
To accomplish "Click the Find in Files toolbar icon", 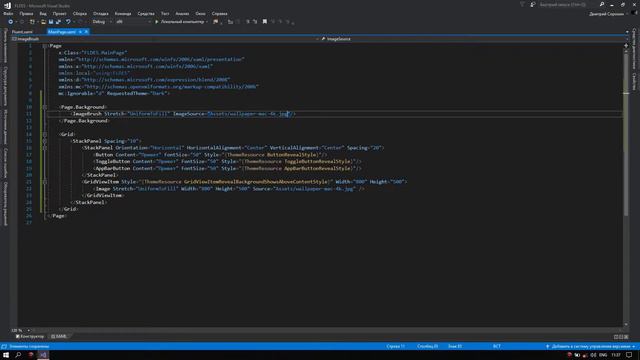I will [x=216, y=22].
